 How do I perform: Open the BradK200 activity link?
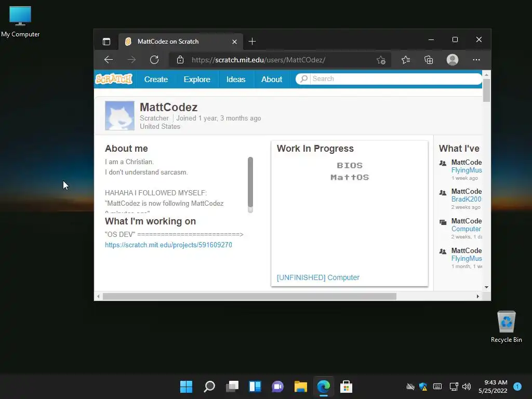coord(467,199)
